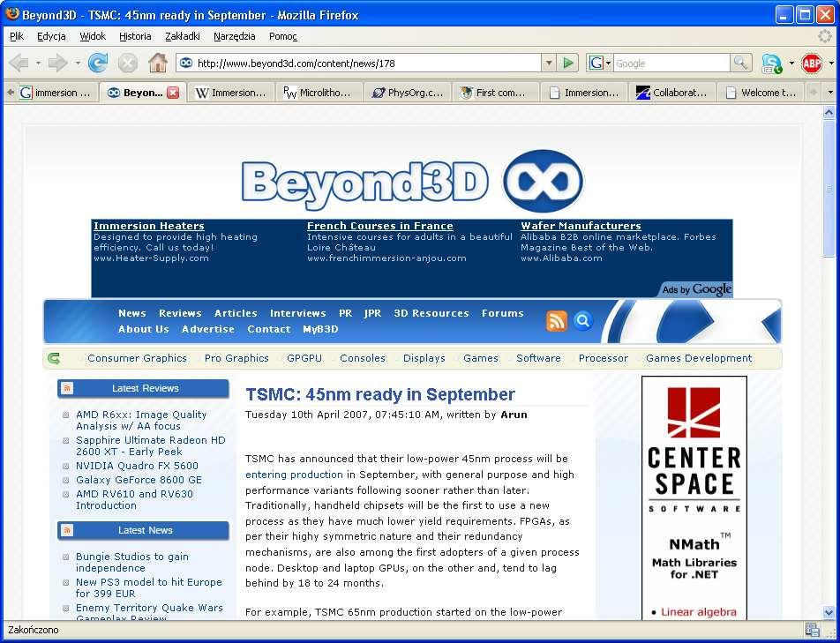Screen dimensions: 840x643
Task: Click the Latest Reviews RSS icon
Action: coord(67,388)
